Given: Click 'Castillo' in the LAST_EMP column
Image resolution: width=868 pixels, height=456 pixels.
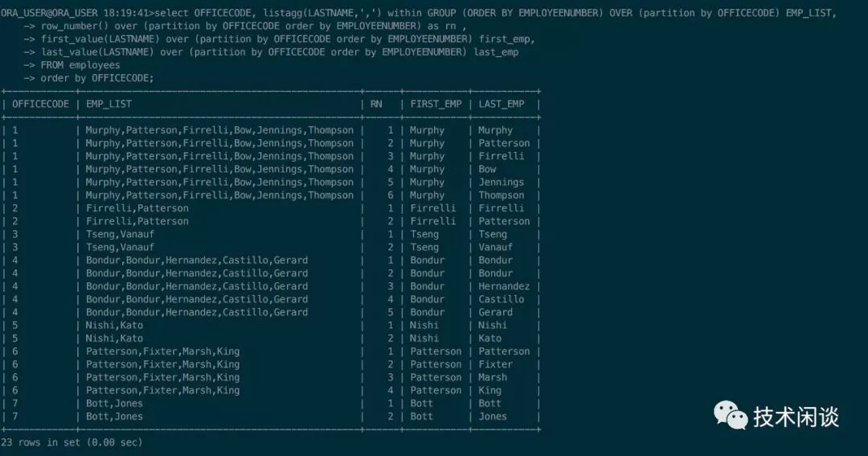Looking at the screenshot, I should 502,299.
